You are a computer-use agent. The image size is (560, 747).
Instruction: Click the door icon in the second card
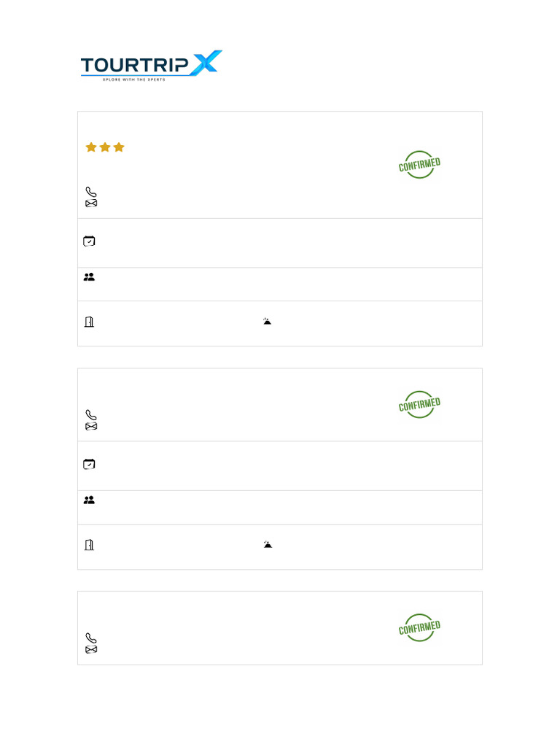point(89,545)
